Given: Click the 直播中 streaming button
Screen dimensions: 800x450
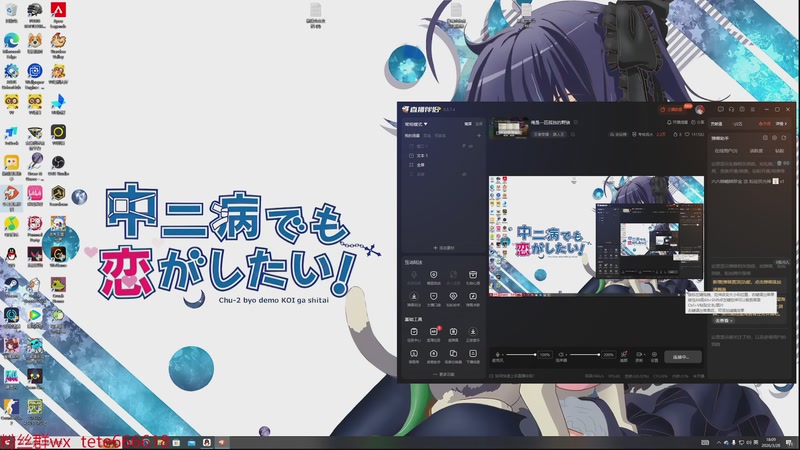Looking at the screenshot, I should (x=683, y=357).
